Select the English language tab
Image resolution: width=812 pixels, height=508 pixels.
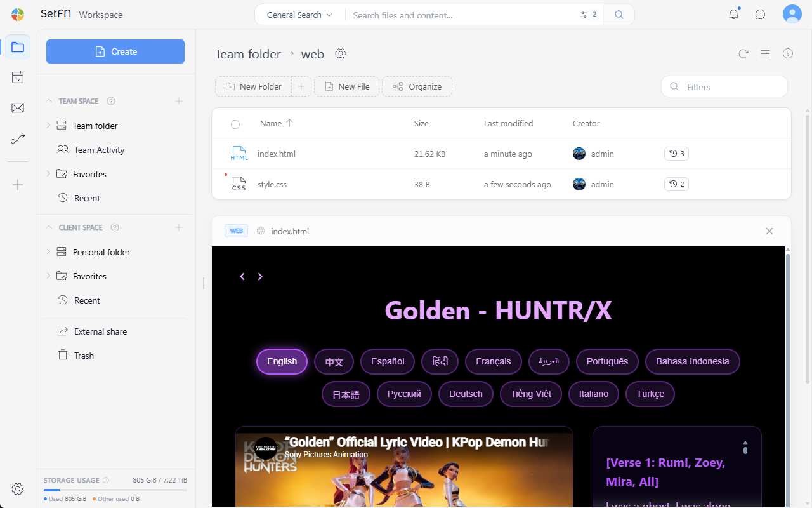282,361
